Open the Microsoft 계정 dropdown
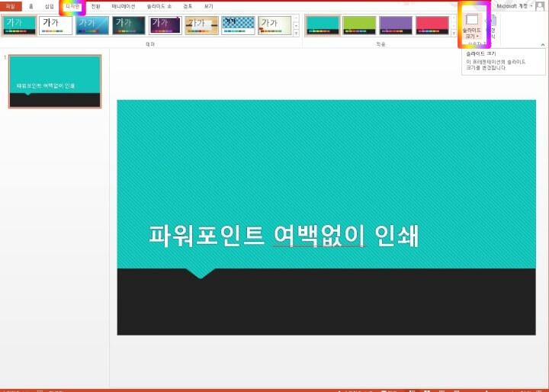 pos(515,6)
